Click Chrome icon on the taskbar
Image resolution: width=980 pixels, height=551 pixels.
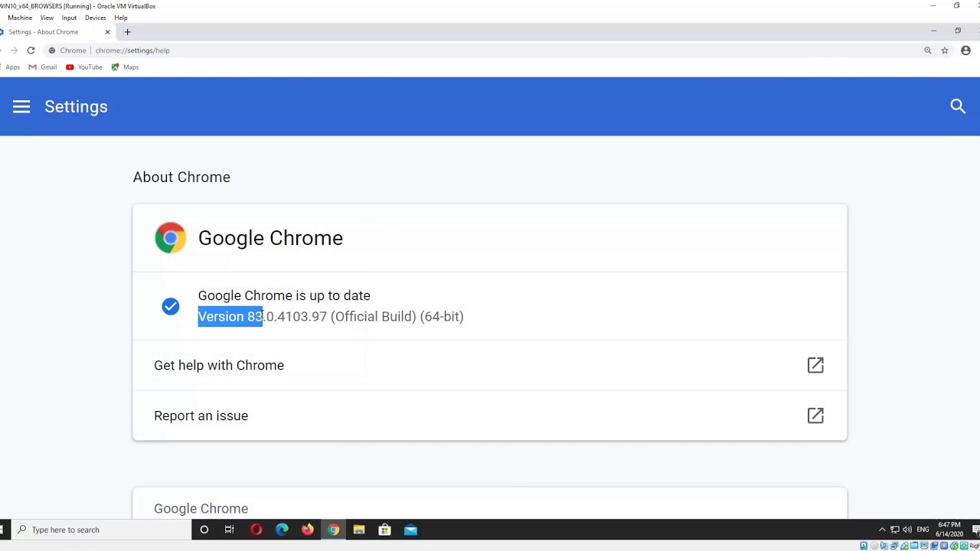click(x=334, y=530)
